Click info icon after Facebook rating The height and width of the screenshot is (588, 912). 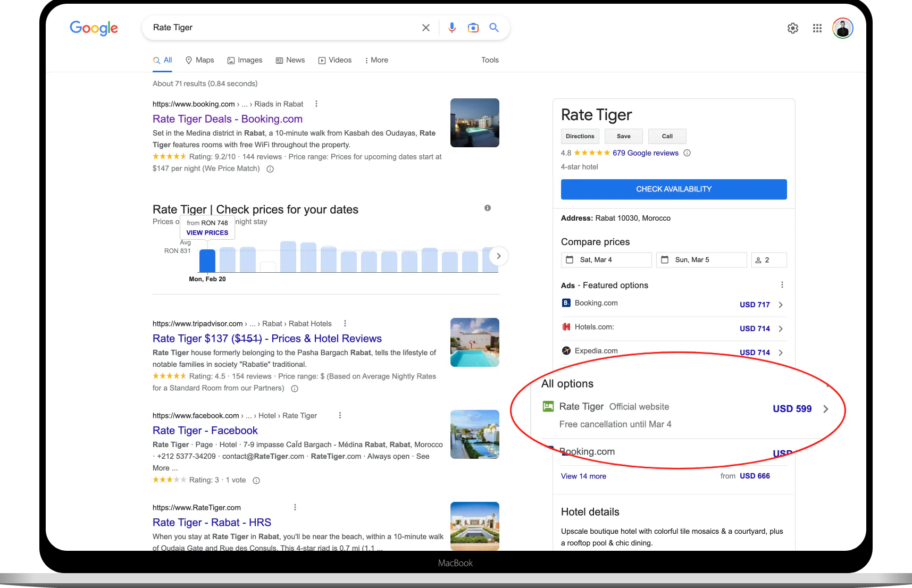(256, 481)
